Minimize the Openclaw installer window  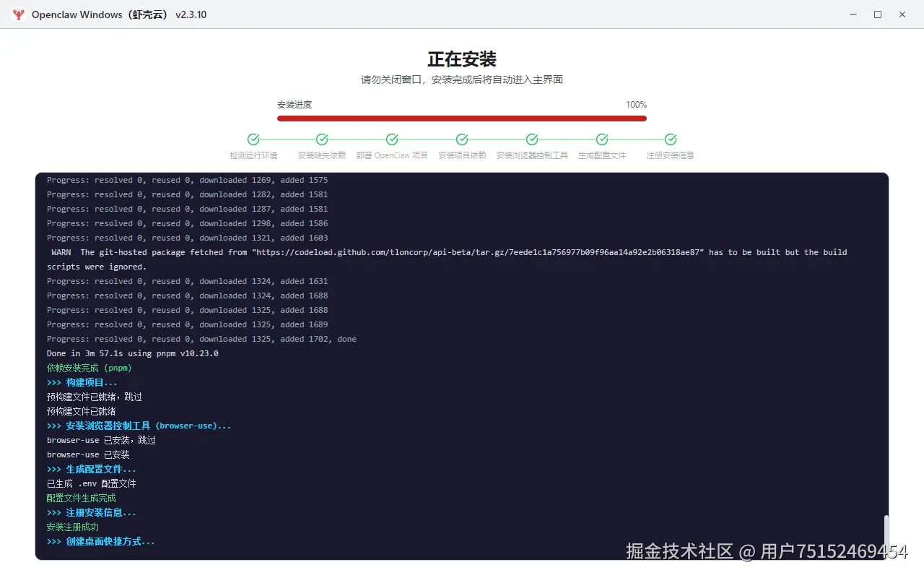tap(853, 14)
